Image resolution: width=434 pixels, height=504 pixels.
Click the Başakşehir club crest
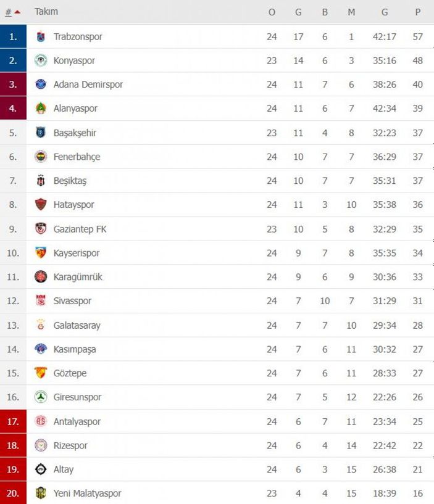tap(41, 133)
